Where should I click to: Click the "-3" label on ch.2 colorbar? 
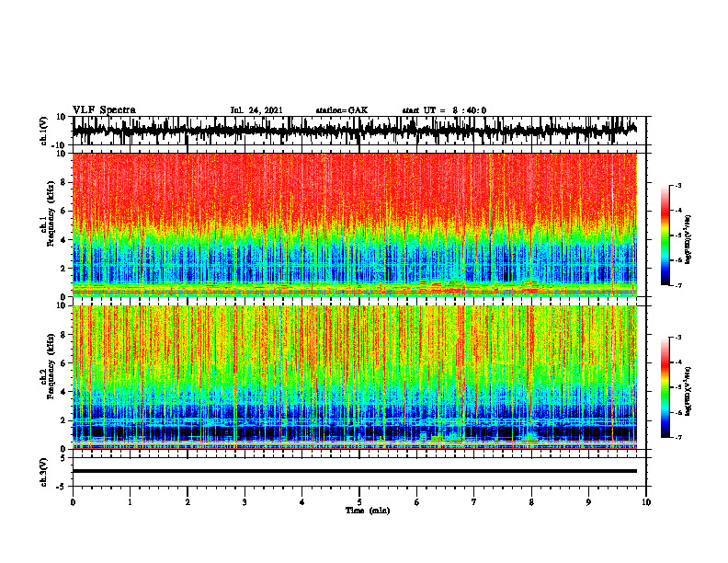(678, 338)
